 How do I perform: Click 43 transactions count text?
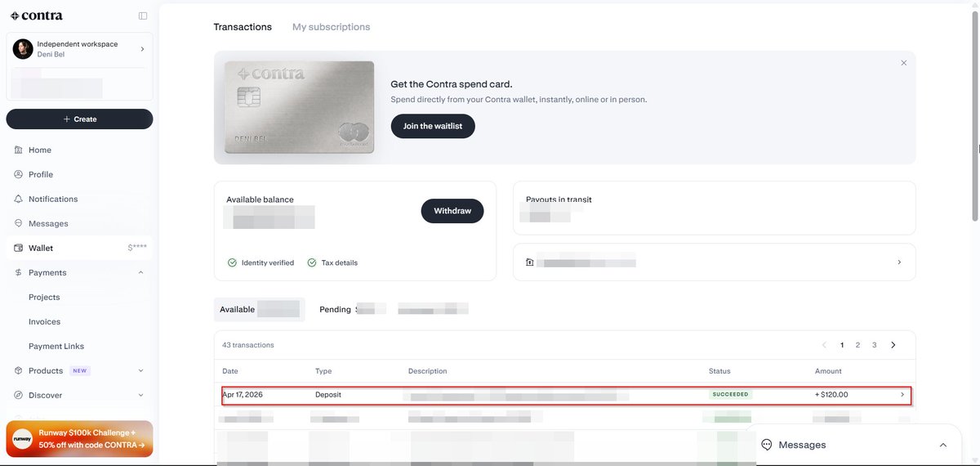tap(248, 345)
